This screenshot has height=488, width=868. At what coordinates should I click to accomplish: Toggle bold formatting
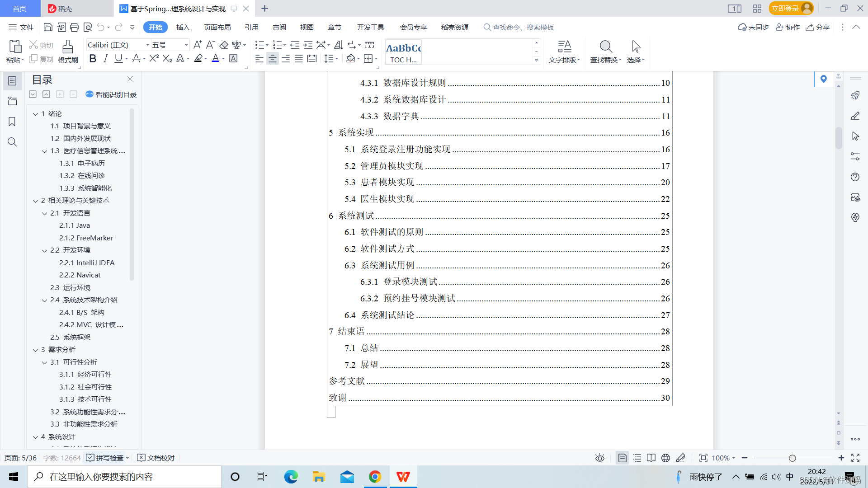click(x=93, y=58)
